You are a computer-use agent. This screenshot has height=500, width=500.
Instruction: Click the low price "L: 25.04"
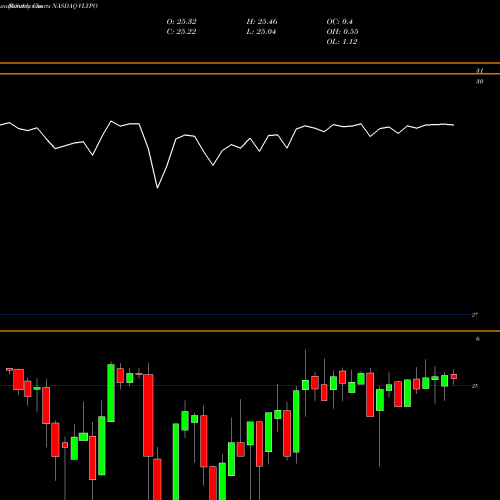tap(261, 32)
